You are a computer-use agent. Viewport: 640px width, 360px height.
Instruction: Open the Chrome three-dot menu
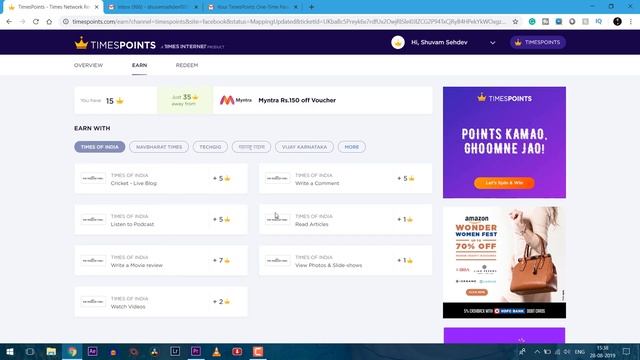coord(631,22)
